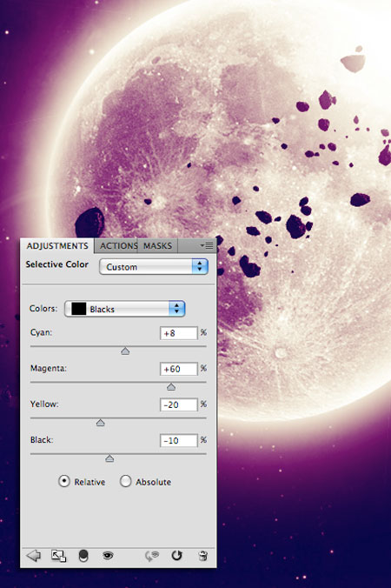Select the Absolute radio button
The image size is (391, 588).
point(125,481)
